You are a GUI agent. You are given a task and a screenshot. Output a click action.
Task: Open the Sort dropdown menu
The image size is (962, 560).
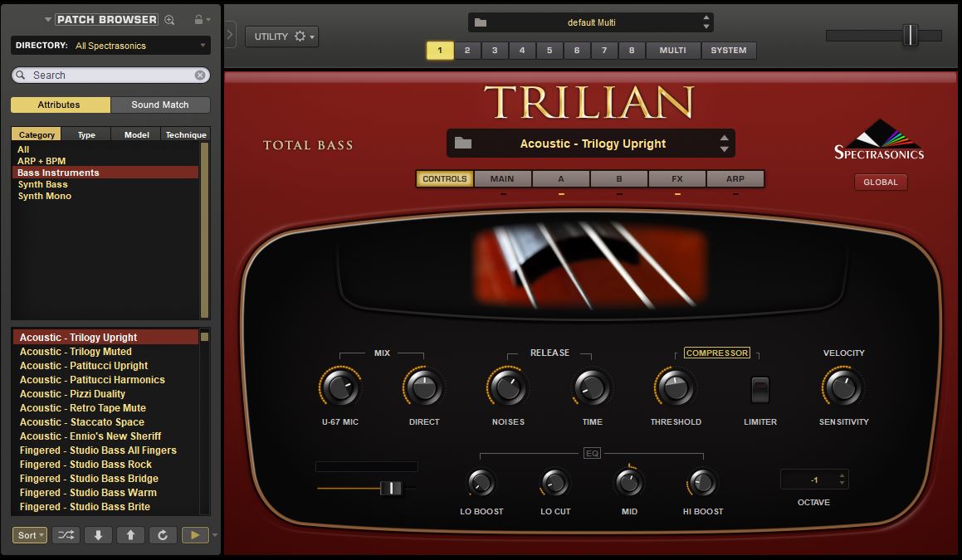(30, 535)
